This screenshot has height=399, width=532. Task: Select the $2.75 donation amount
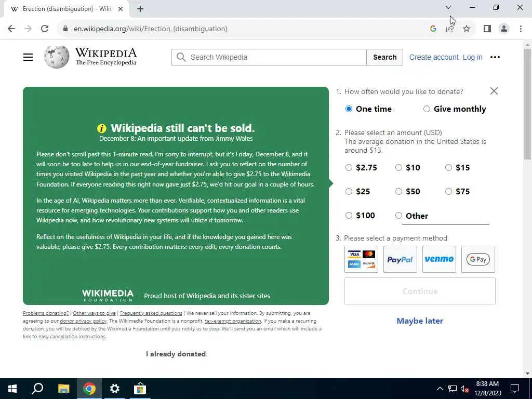[x=349, y=168]
